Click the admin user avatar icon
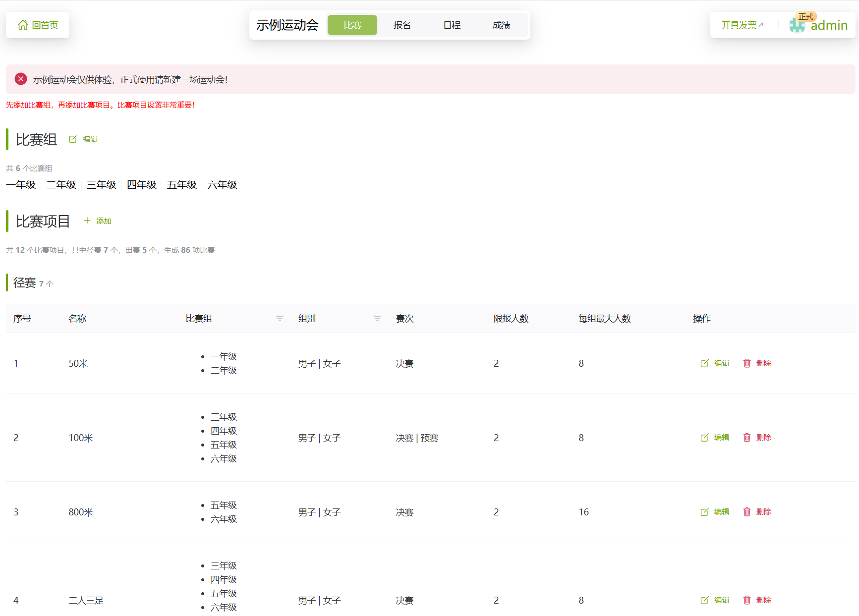 click(x=797, y=25)
